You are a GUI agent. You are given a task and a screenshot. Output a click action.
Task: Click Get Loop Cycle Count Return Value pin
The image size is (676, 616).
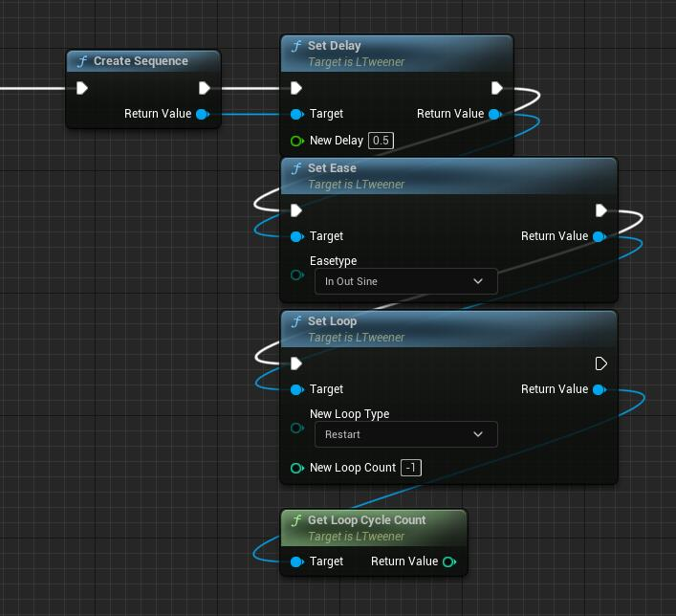(449, 561)
